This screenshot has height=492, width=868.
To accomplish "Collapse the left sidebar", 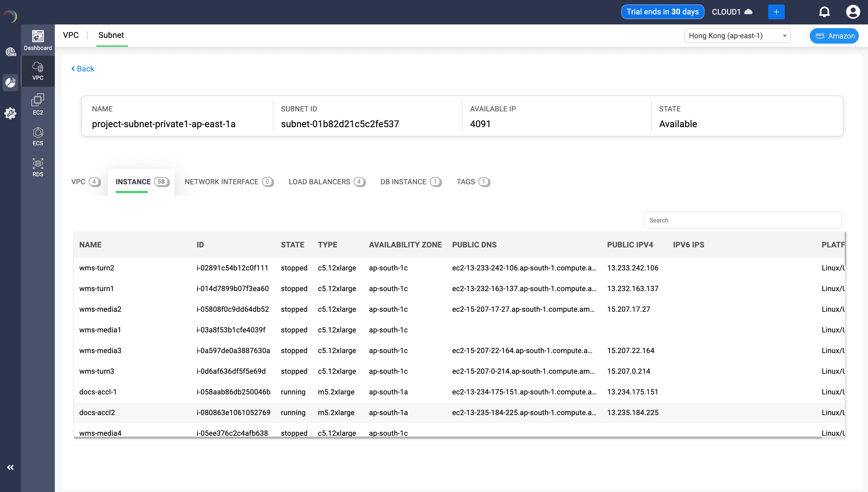I will click(10, 467).
